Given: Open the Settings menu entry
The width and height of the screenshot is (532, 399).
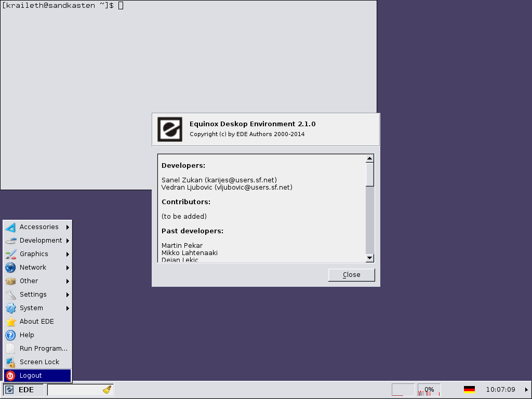Looking at the screenshot, I should (x=33, y=295).
